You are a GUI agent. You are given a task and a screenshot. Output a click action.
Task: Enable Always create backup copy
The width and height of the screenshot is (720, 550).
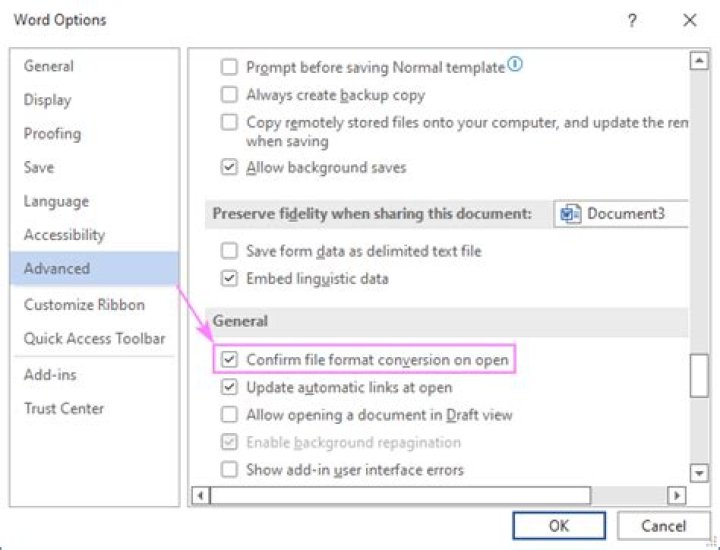(x=229, y=95)
